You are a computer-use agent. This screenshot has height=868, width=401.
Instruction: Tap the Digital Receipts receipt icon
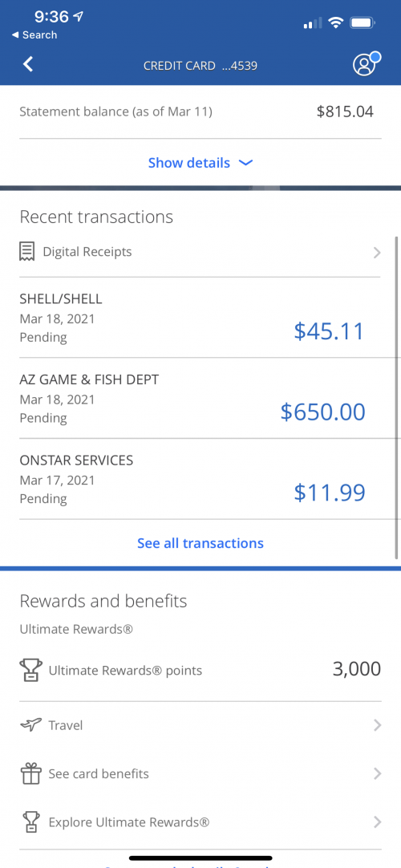tap(27, 252)
